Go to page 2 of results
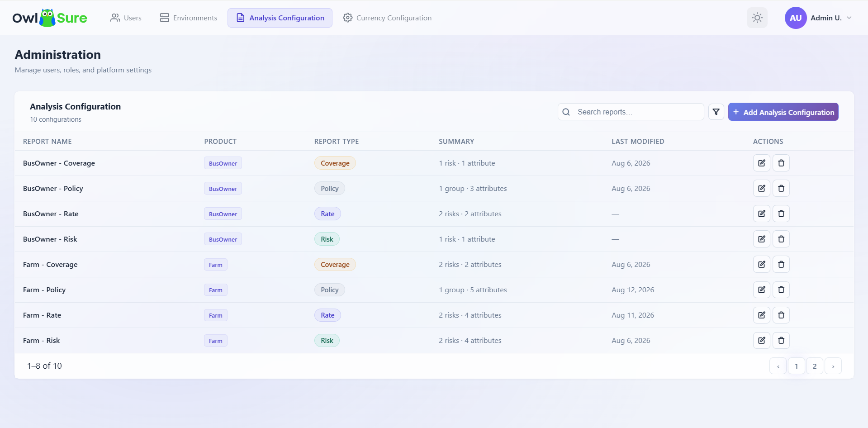The image size is (868, 428). pos(815,366)
